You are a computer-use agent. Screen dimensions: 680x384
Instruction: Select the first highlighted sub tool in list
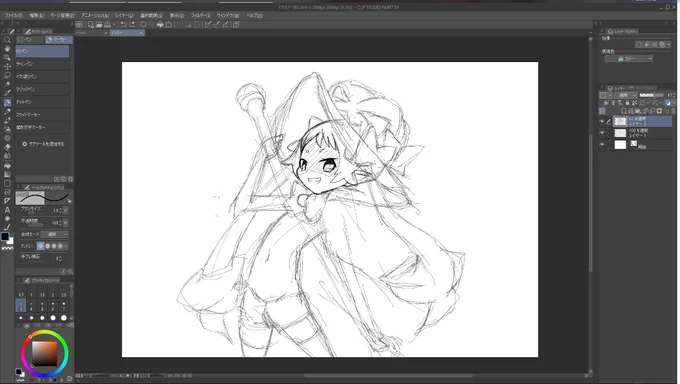42,51
